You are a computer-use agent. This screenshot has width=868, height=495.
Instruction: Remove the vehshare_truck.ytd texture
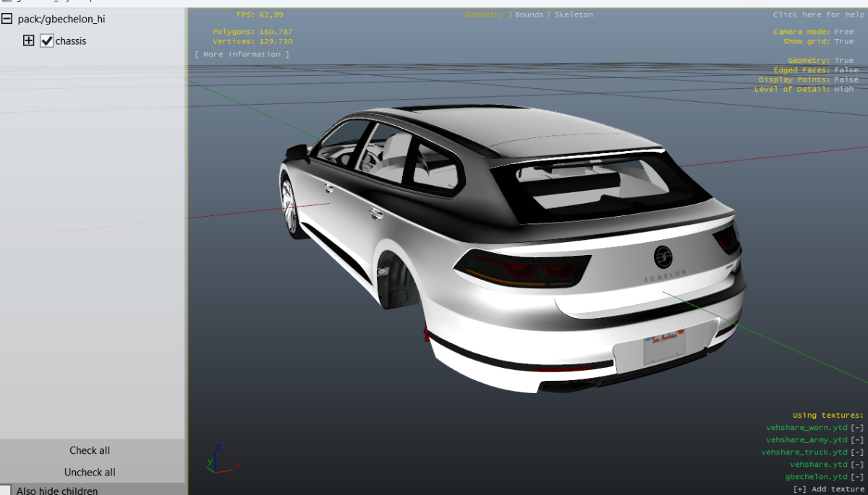point(857,452)
